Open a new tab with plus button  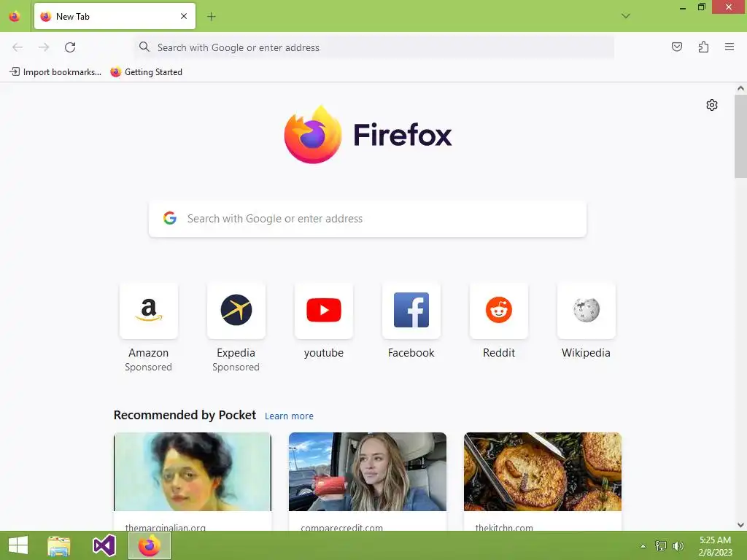coord(211,17)
